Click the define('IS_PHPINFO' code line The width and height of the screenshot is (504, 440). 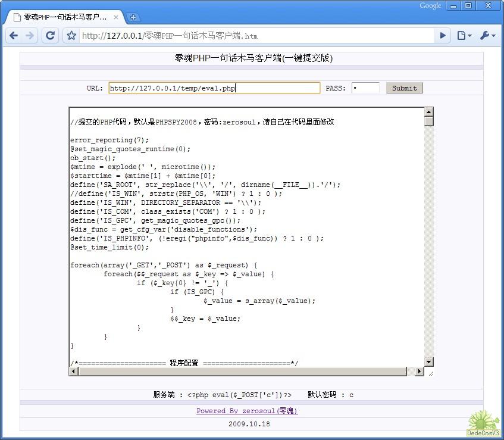click(x=197, y=238)
